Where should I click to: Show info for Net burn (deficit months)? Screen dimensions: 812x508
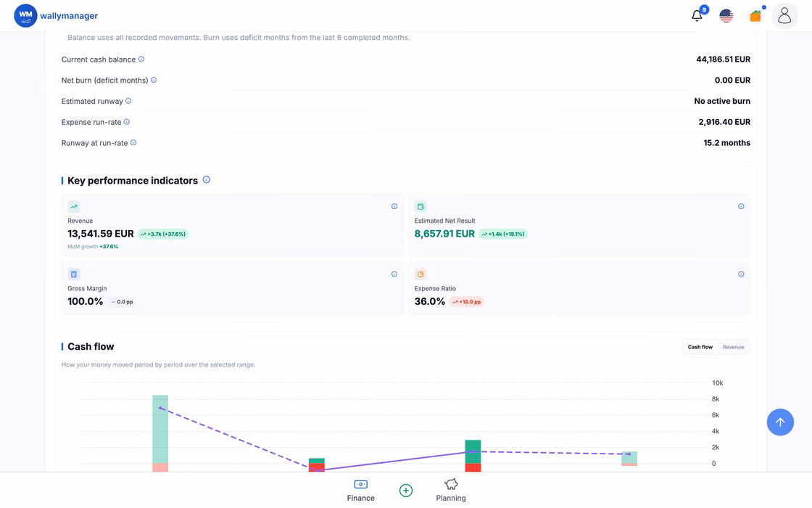154,80
